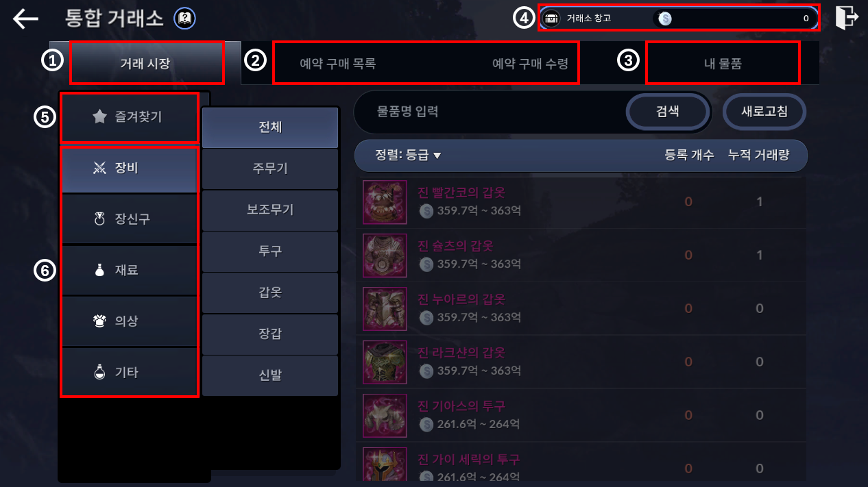The height and width of the screenshot is (487, 868).
Task: Select the 진 빨간코의 갑옷 item thumbnail
Action: pos(384,202)
